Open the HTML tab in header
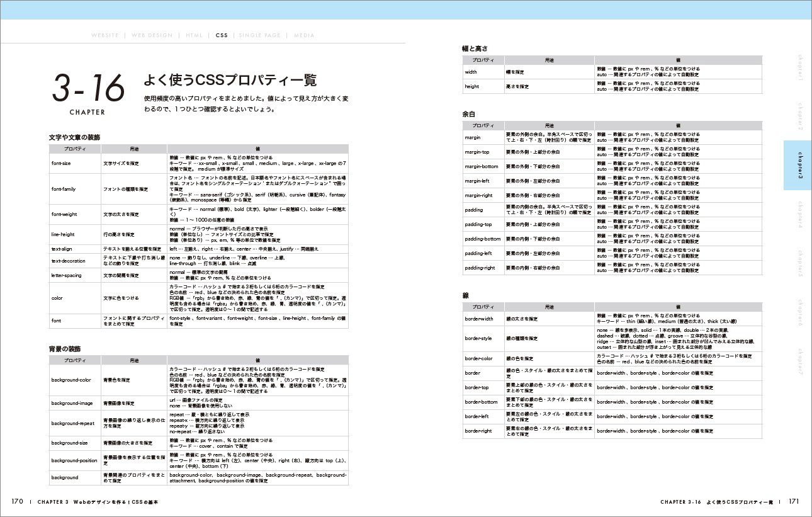The height and width of the screenshot is (517, 812). click(x=194, y=35)
